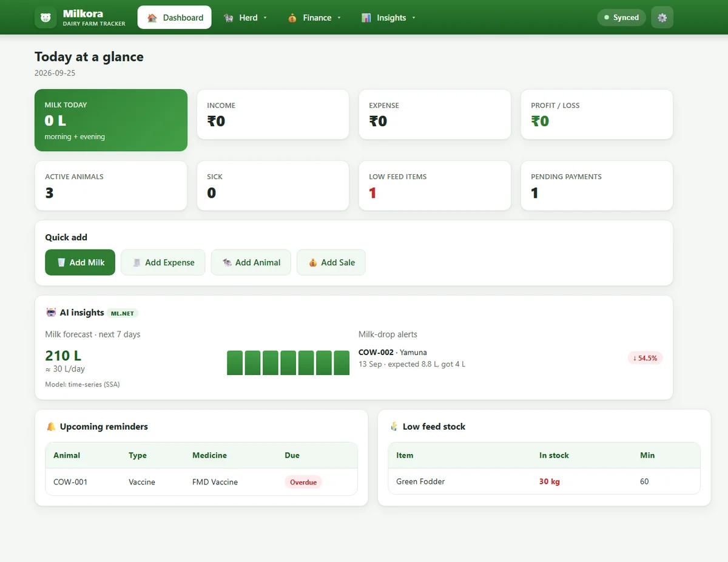The width and height of the screenshot is (728, 562).
Task: Click the Add Milk button
Action: point(80,262)
